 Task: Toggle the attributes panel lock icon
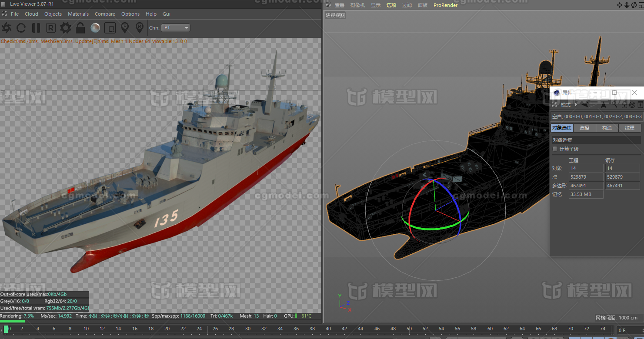(x=624, y=105)
